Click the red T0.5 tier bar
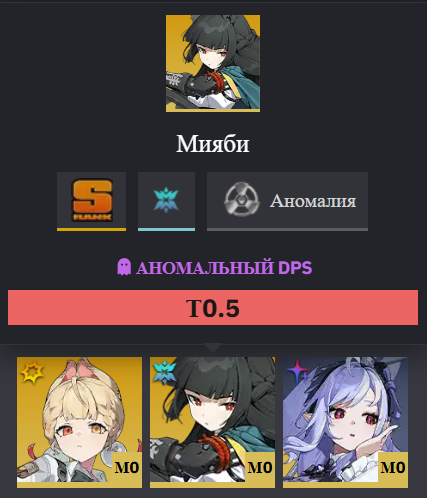Image resolution: width=427 pixels, height=498 pixels. click(x=213, y=307)
